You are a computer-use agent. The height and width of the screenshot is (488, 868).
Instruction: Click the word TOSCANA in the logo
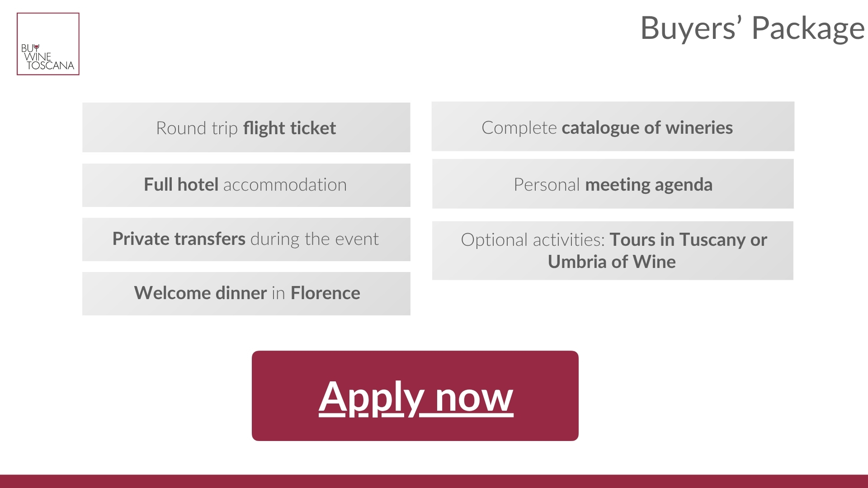50,66
